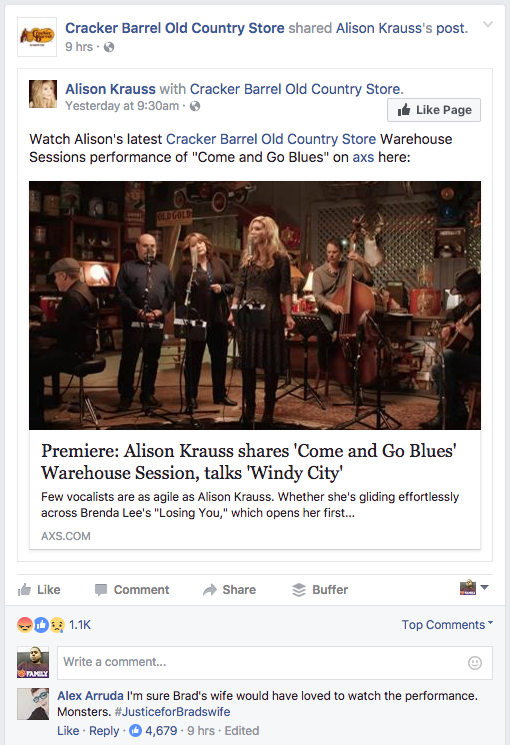
Task: Open the Warehouse Session video thumbnail
Action: tap(255, 306)
